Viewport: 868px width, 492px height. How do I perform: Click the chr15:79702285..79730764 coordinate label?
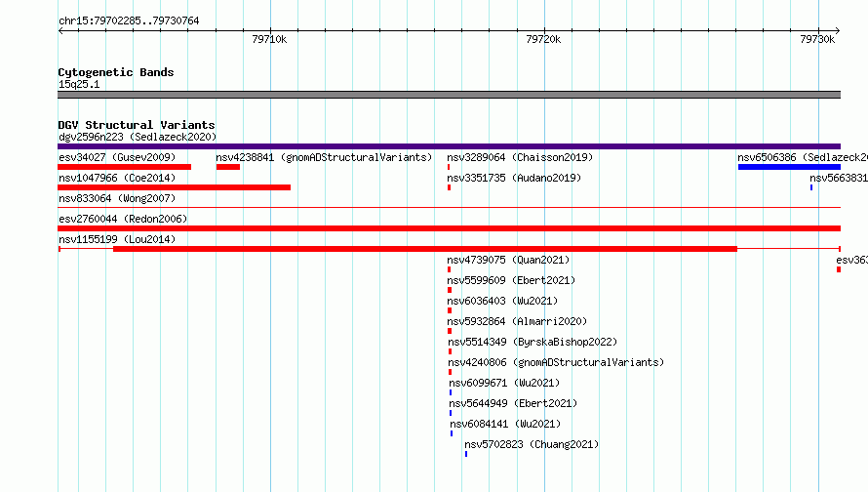point(129,20)
